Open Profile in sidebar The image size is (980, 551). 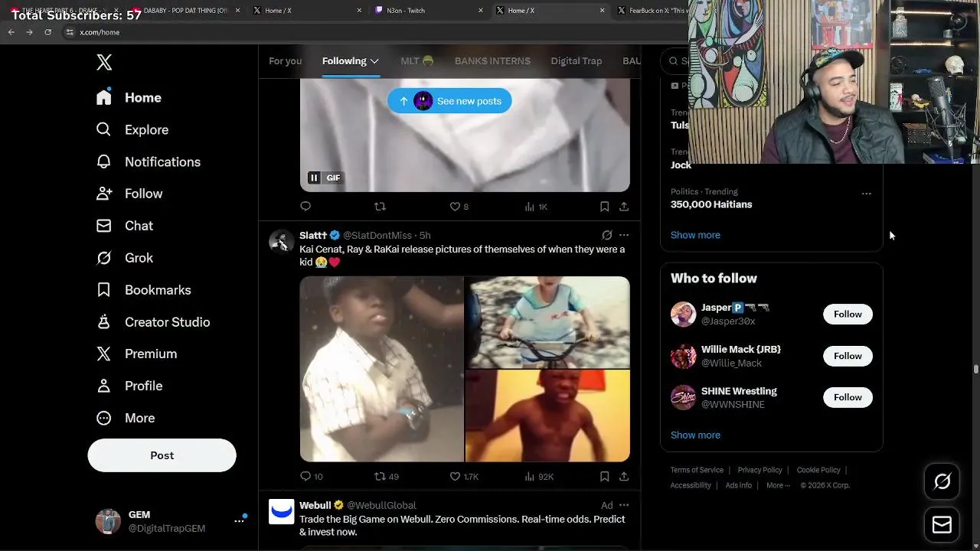coord(129,386)
